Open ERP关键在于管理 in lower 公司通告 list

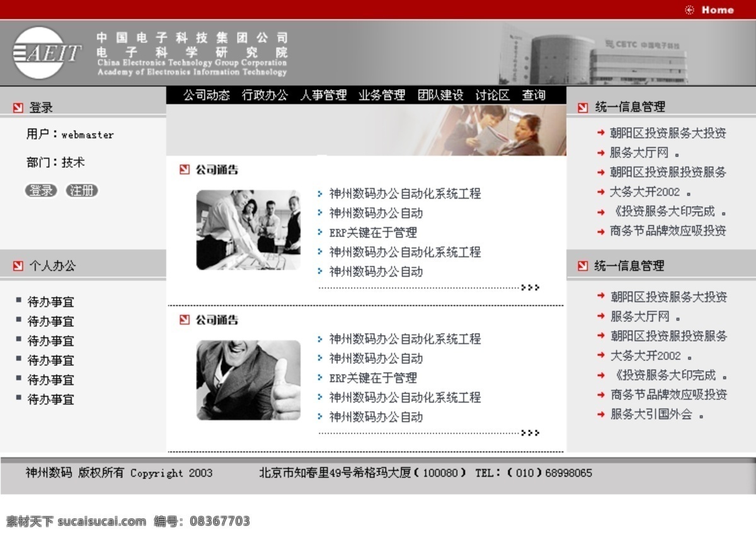[373, 378]
